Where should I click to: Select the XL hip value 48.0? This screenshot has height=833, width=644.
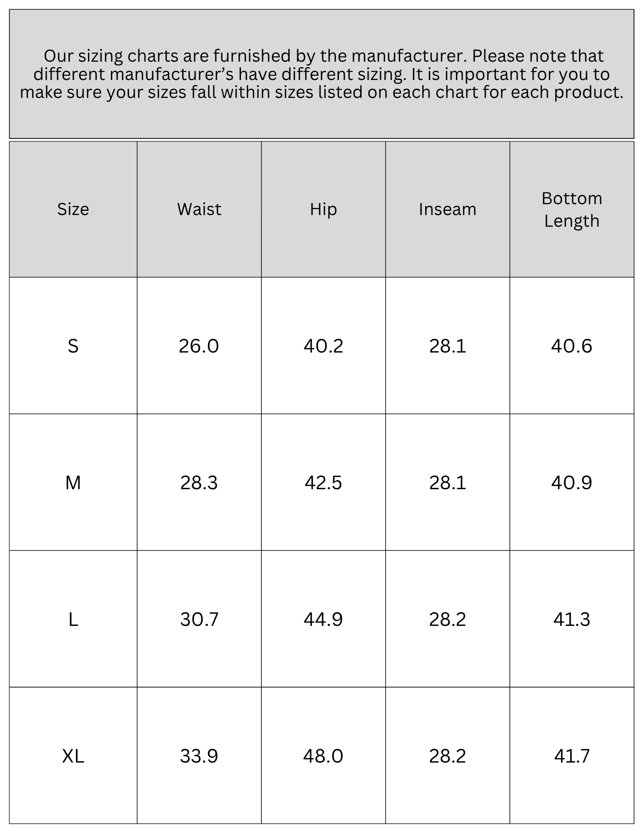[323, 756]
